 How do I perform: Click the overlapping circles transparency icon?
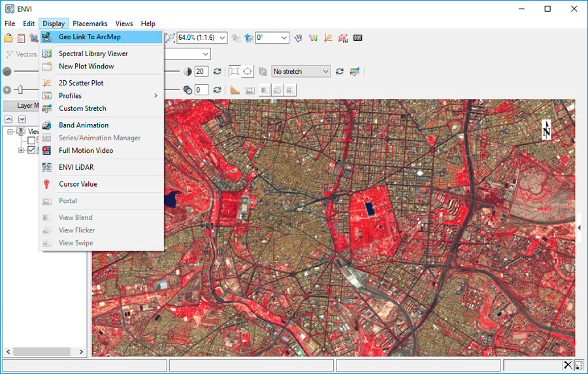[x=188, y=90]
